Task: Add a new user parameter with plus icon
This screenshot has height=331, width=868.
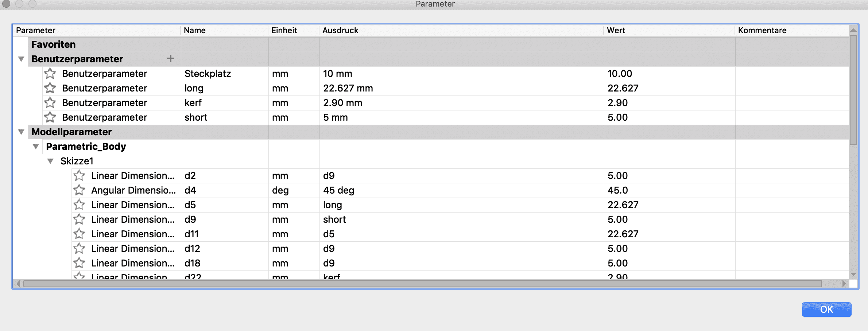Action: [170, 59]
